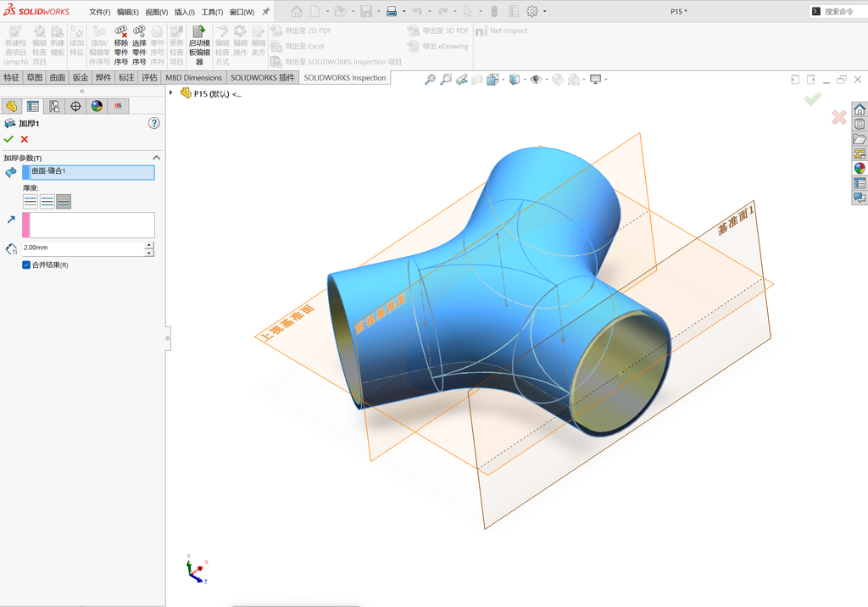Open the Display Style dropdown arrow
Image resolution: width=868 pixels, height=607 pixels.
524,80
